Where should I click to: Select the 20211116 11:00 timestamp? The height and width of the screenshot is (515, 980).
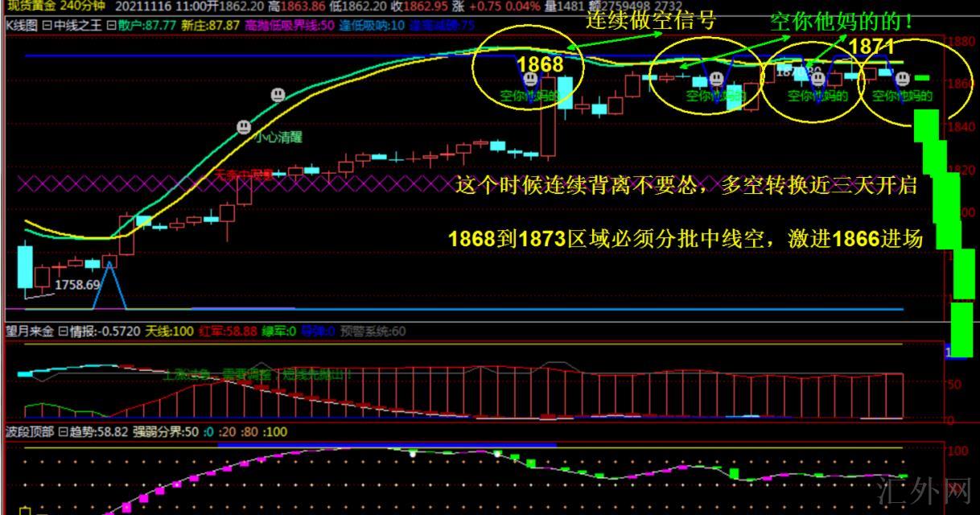click(x=161, y=6)
